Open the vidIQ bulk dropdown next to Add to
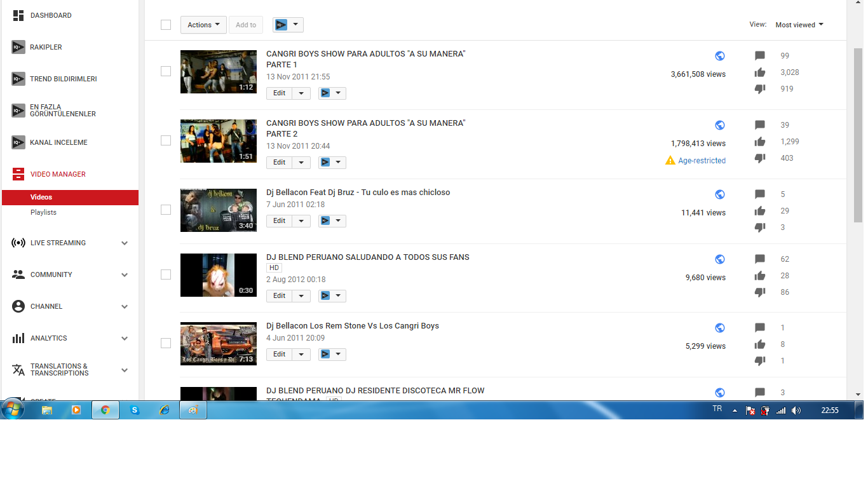The width and height of the screenshot is (868, 488). pyautogui.click(x=288, y=25)
